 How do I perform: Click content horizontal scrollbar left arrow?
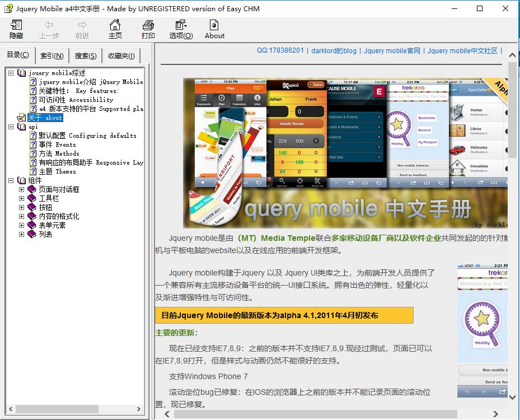point(167,414)
